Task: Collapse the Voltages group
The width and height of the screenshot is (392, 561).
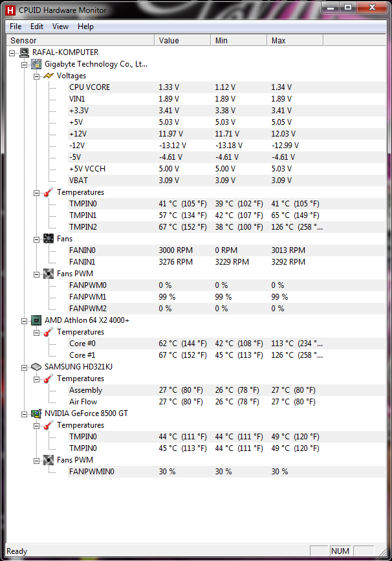Action: click(x=36, y=76)
